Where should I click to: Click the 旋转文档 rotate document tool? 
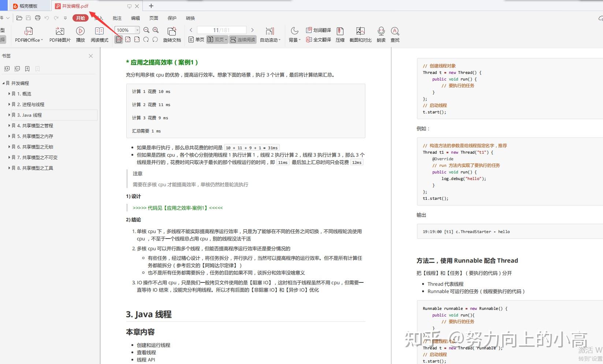tap(172, 35)
